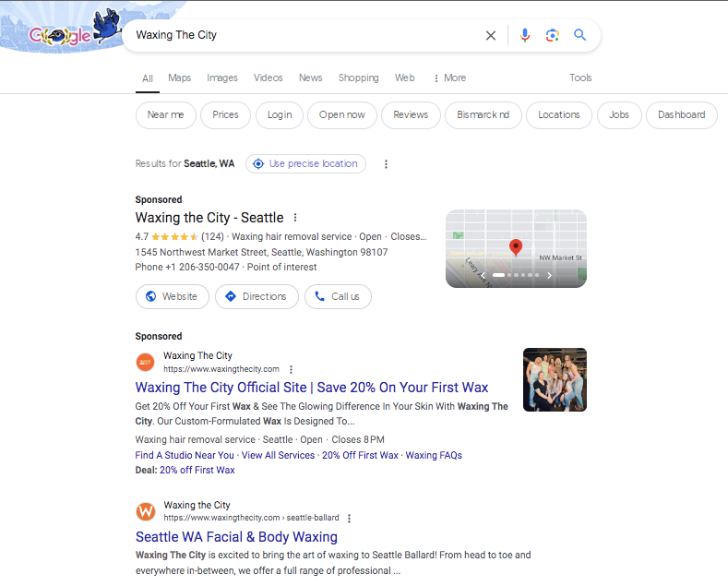The width and height of the screenshot is (728, 586).
Task: Click the orange Waxing The City ad favicon
Action: (x=145, y=362)
